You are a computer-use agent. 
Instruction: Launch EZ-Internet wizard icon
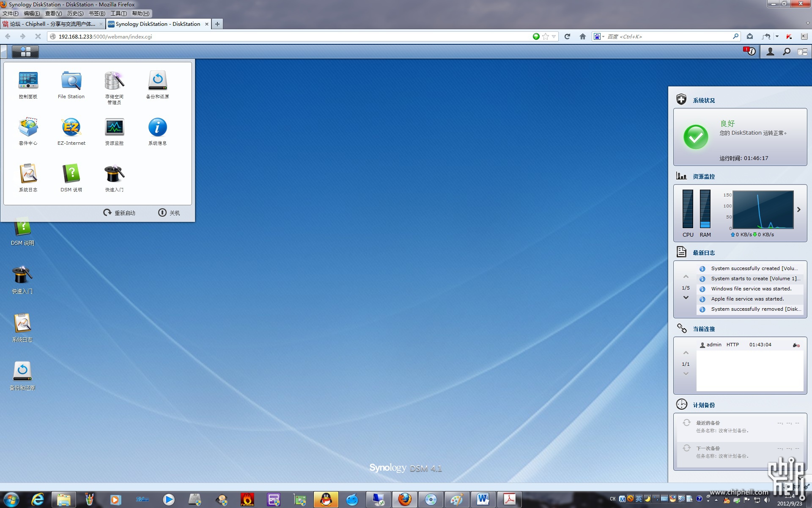coord(71,132)
